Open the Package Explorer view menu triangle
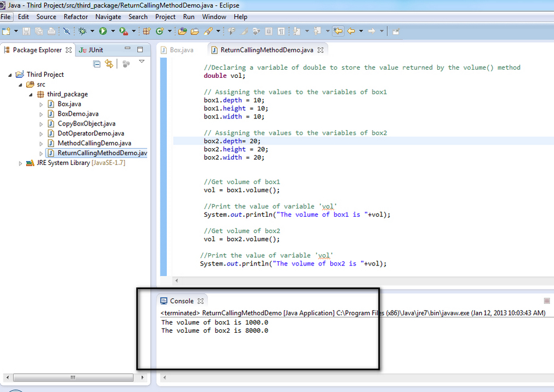Screen dimensions: 554x392 [142, 62]
